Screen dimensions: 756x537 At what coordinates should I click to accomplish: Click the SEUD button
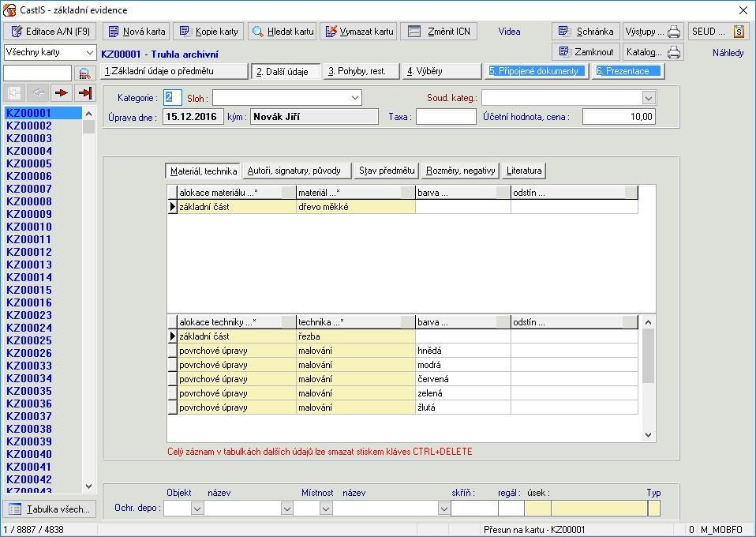tap(717, 32)
